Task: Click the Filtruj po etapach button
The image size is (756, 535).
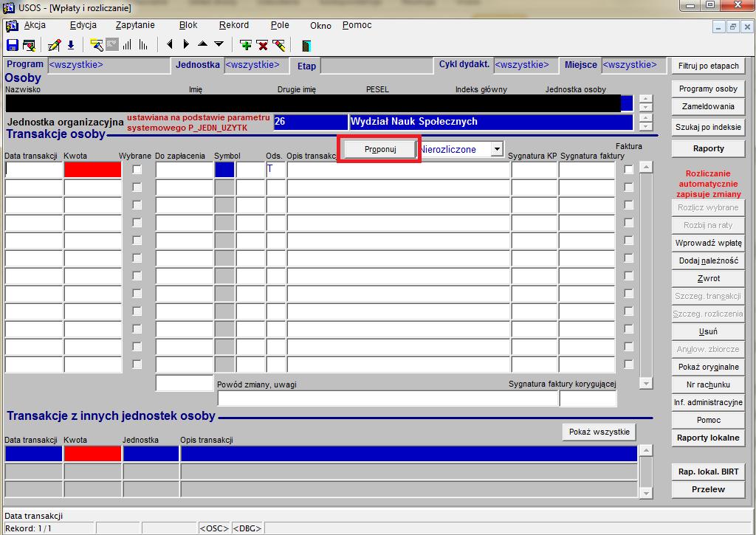Action: [x=708, y=66]
